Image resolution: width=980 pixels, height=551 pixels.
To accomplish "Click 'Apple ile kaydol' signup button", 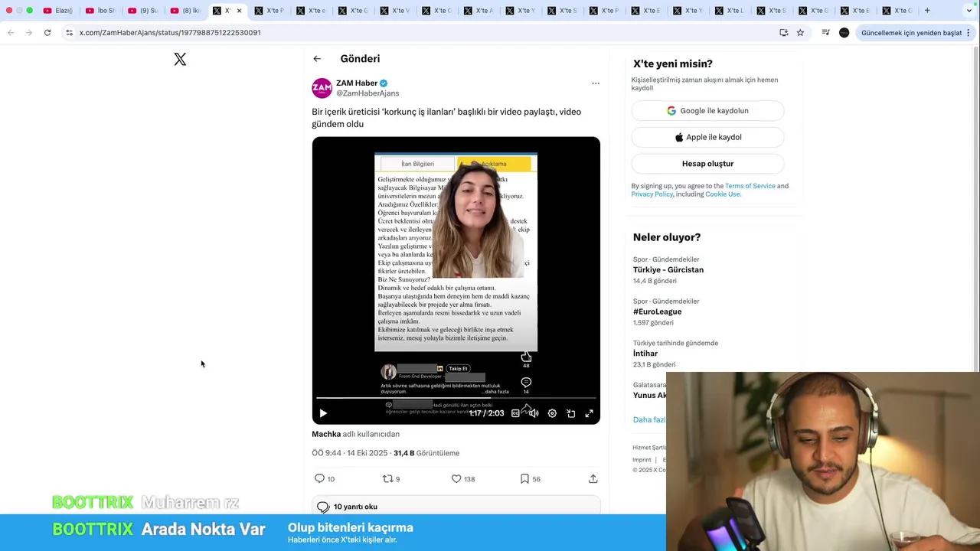I will point(707,137).
